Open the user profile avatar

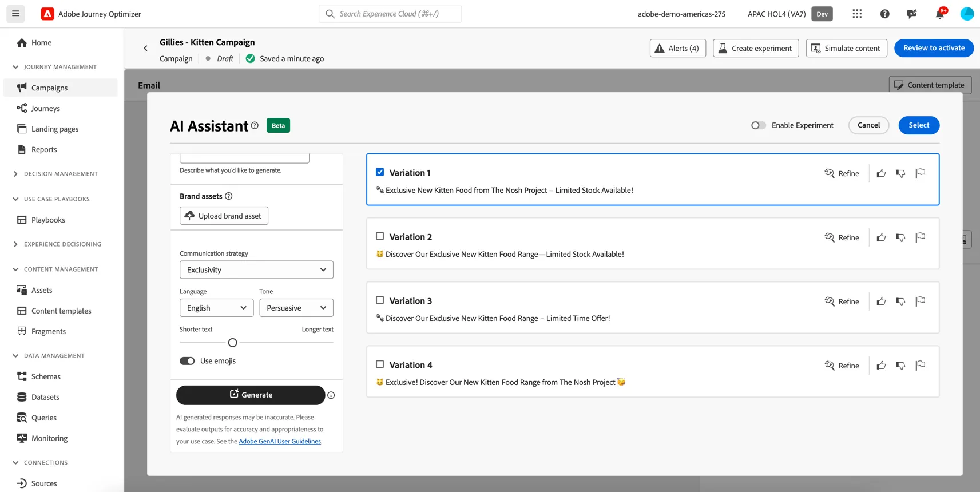[x=967, y=14]
